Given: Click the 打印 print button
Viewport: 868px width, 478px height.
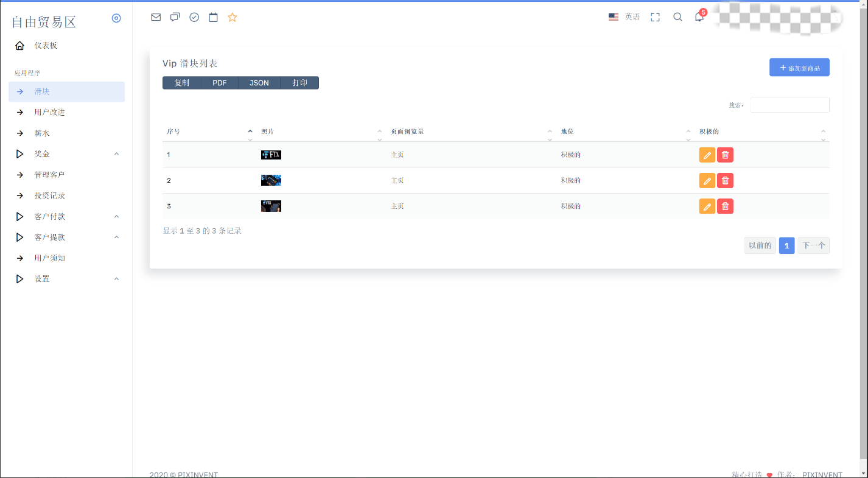Looking at the screenshot, I should tap(299, 83).
